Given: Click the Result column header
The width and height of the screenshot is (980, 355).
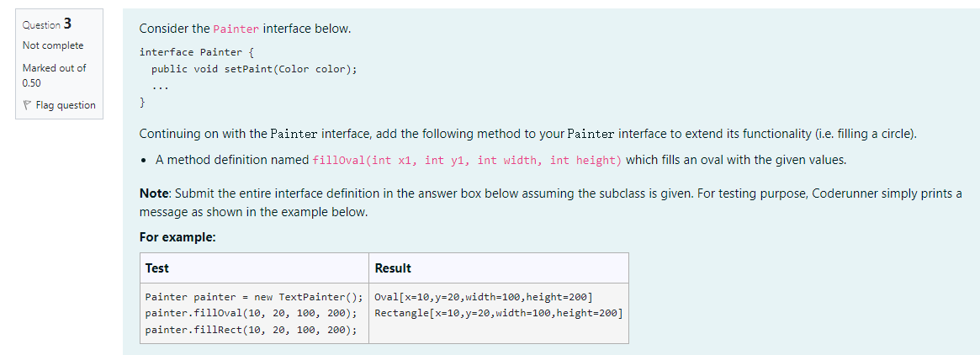Looking at the screenshot, I should click(393, 268).
